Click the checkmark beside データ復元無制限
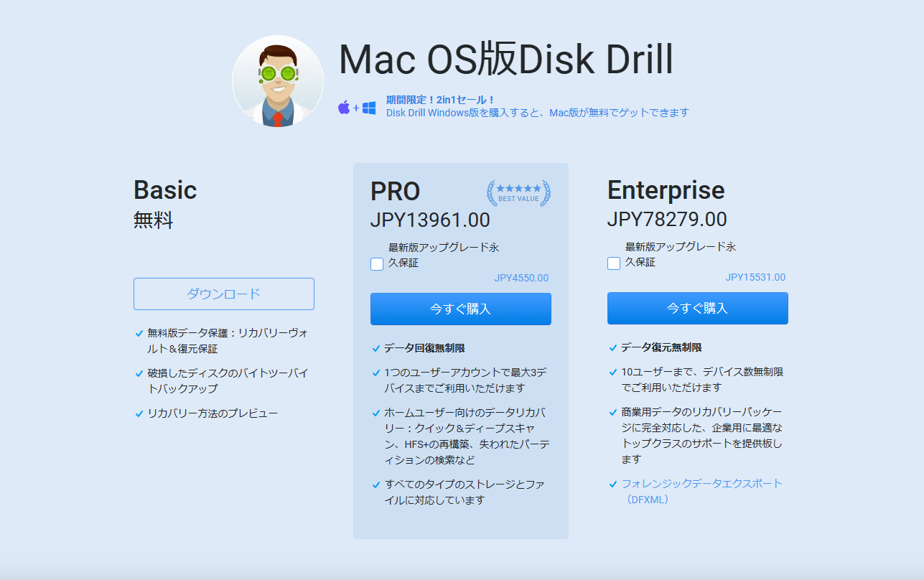 pyautogui.click(x=612, y=347)
